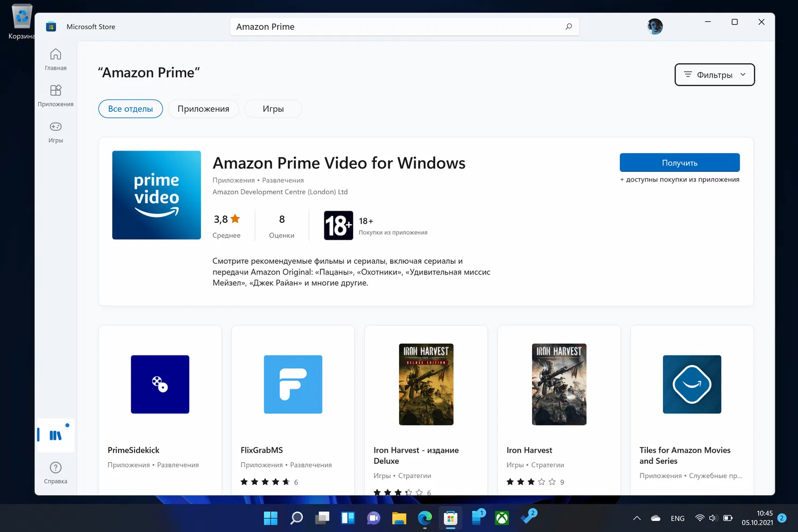Click the FlixGrabMS five-star rating

(265, 482)
